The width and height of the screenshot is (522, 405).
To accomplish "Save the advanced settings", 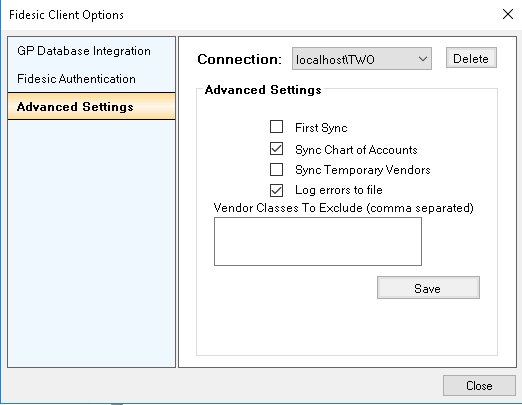I will 428,288.
